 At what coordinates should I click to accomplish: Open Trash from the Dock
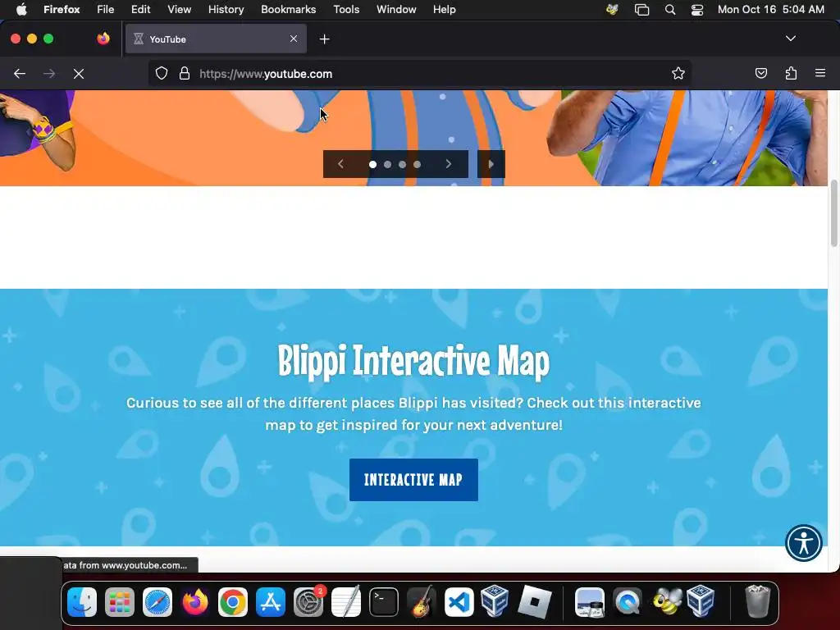click(x=757, y=601)
